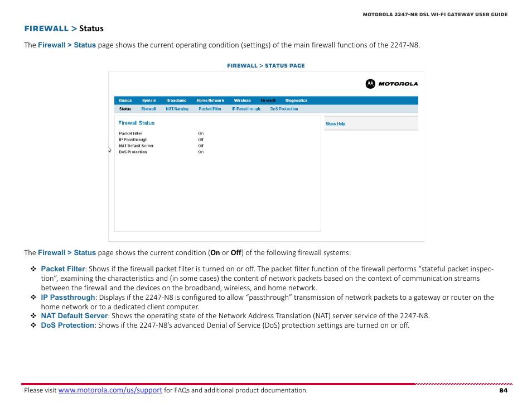Toggle IP Passthrough status off to on
The height and width of the screenshot is (412, 532).
coord(201,140)
